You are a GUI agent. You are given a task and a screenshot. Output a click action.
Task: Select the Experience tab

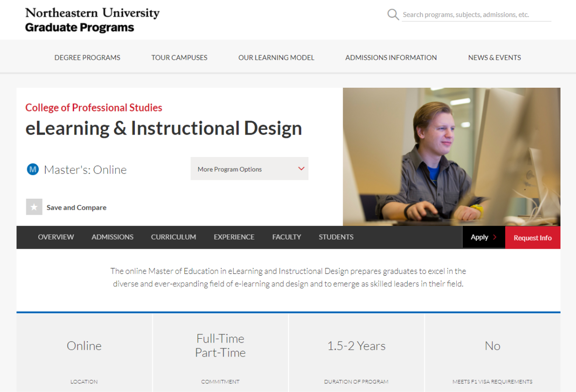pyautogui.click(x=234, y=237)
